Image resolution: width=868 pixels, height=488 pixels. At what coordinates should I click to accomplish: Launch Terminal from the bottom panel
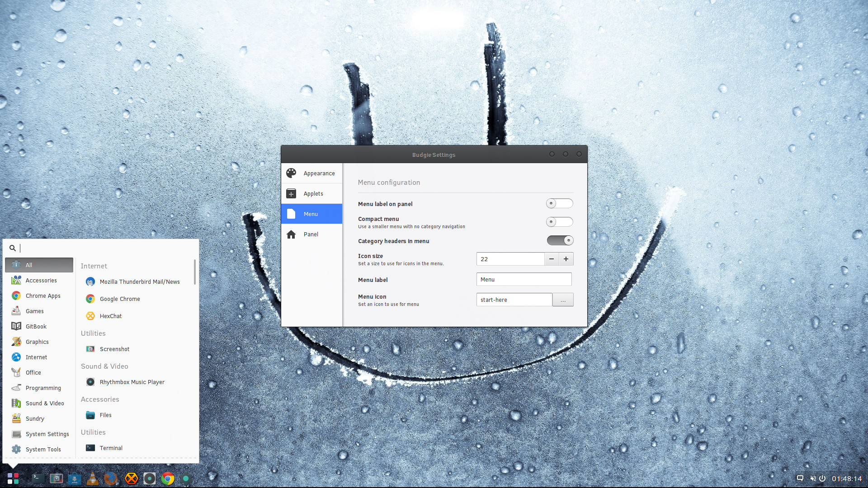(38, 479)
